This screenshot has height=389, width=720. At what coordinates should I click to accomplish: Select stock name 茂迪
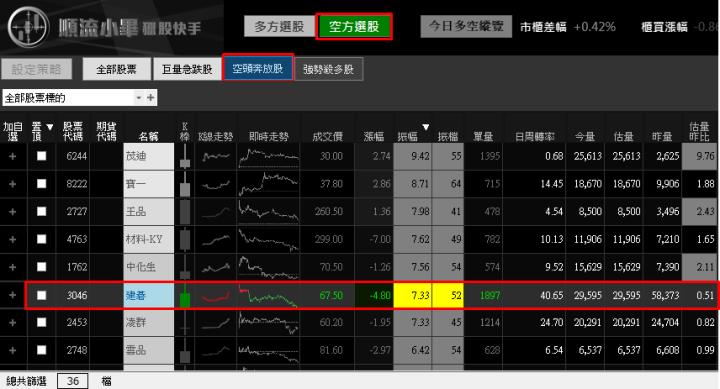click(x=148, y=156)
